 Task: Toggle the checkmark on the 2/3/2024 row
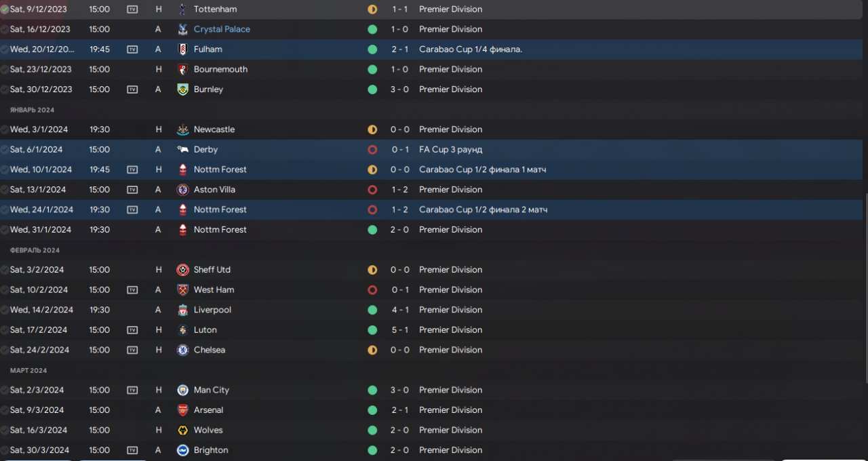(x=5, y=390)
